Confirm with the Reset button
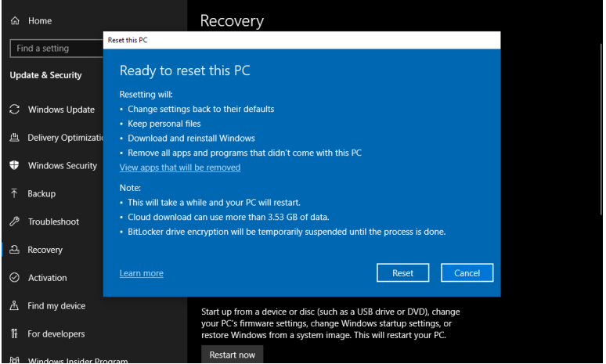 click(402, 273)
